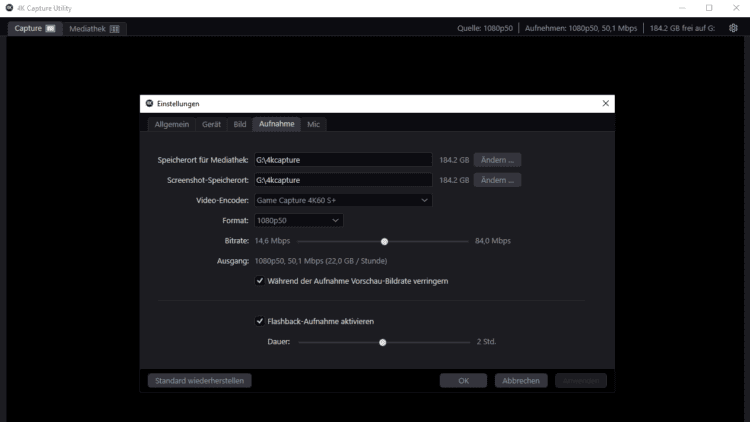
Task: Close the Einstellungen dialog
Action: pyautogui.click(x=605, y=103)
